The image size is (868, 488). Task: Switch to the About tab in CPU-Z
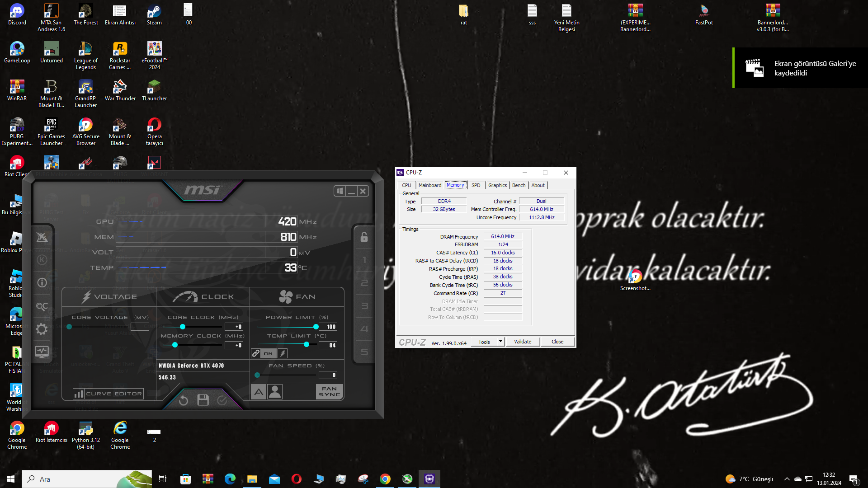(538, 185)
